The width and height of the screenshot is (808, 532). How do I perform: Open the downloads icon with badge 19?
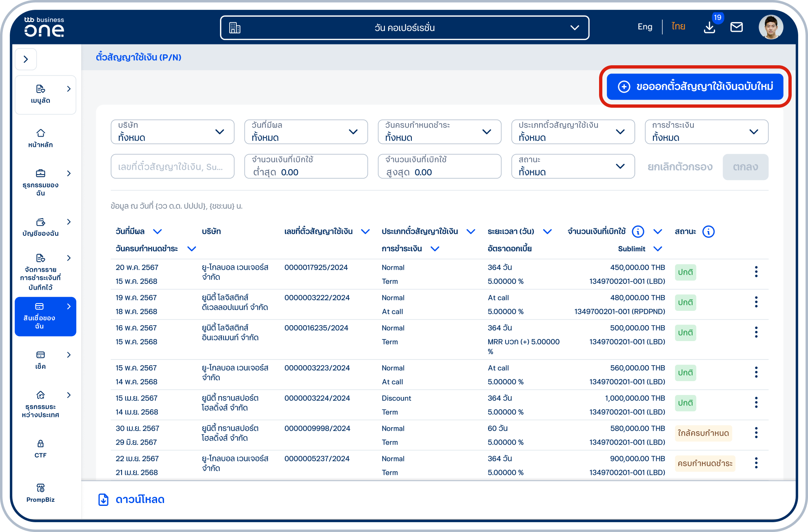click(710, 27)
